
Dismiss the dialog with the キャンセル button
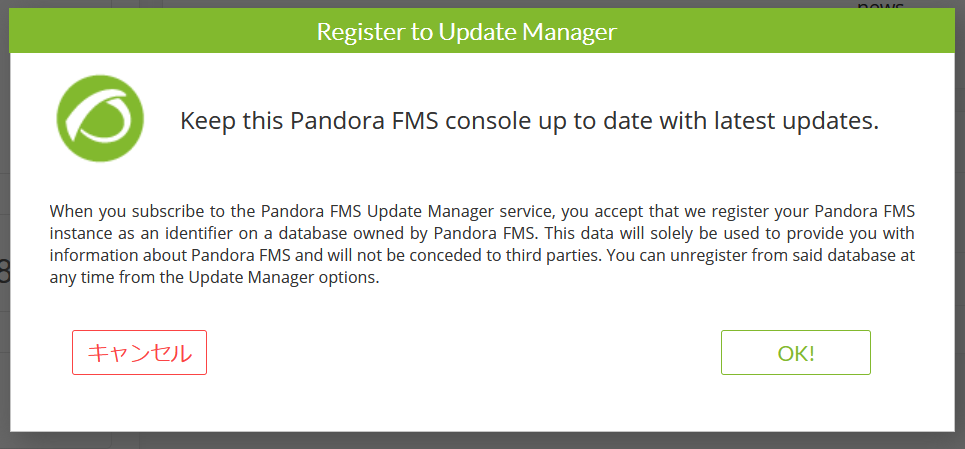[x=140, y=352]
